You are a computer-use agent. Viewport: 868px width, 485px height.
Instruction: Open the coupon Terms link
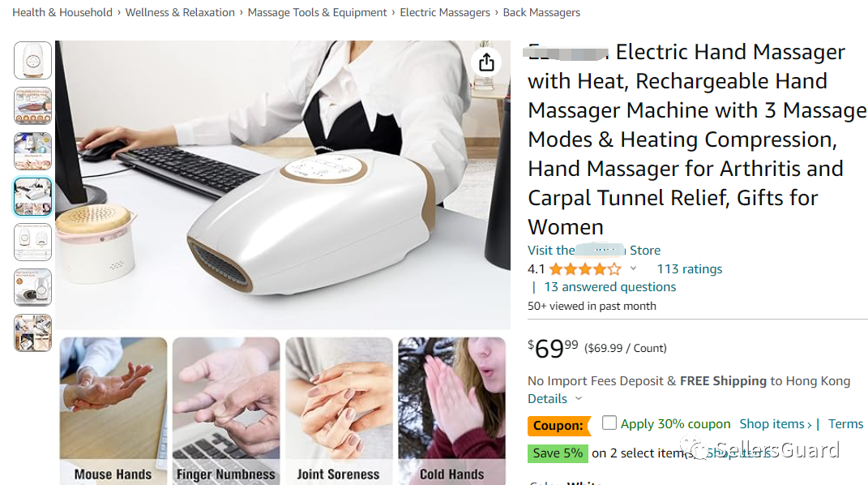coord(845,424)
